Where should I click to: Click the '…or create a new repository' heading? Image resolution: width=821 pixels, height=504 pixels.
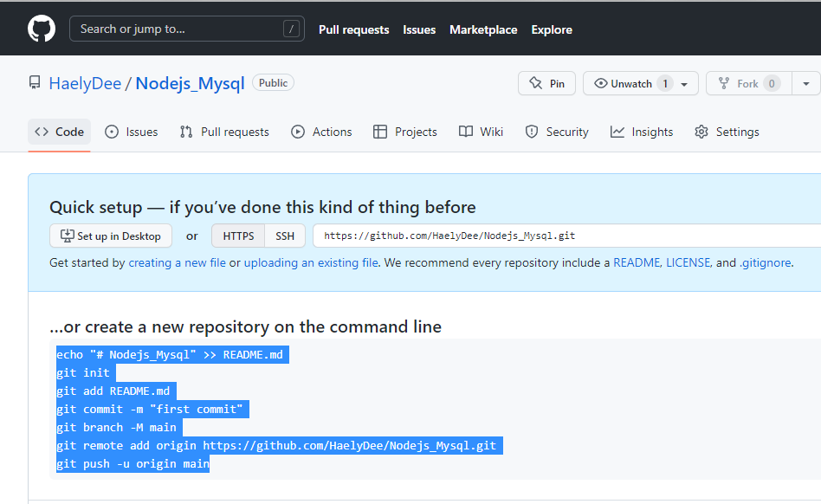pos(245,326)
